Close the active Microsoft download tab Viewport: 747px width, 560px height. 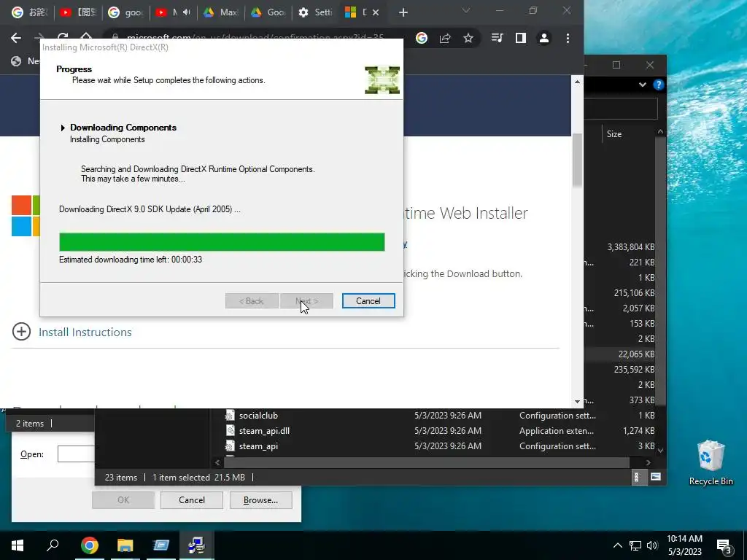tap(376, 12)
